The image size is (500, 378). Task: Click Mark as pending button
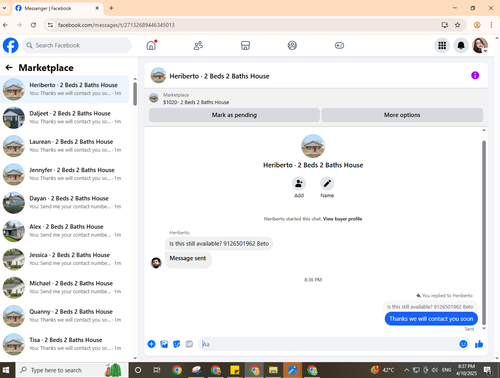(x=234, y=115)
